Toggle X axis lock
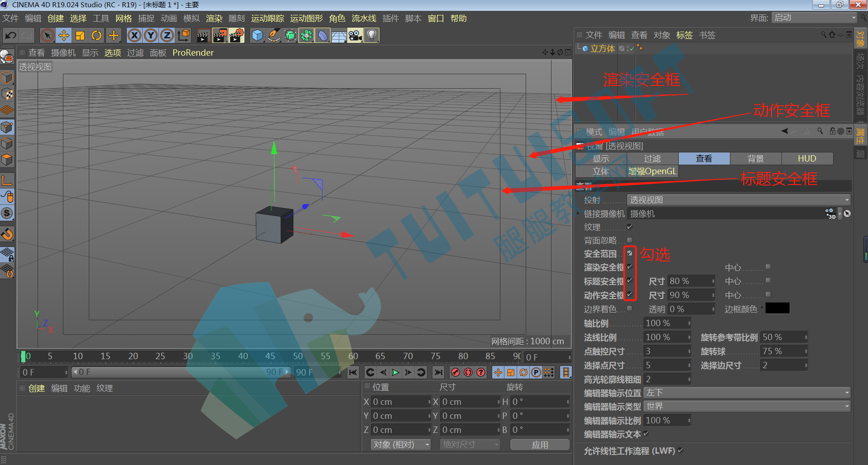The height and width of the screenshot is (465, 868). 134,35
